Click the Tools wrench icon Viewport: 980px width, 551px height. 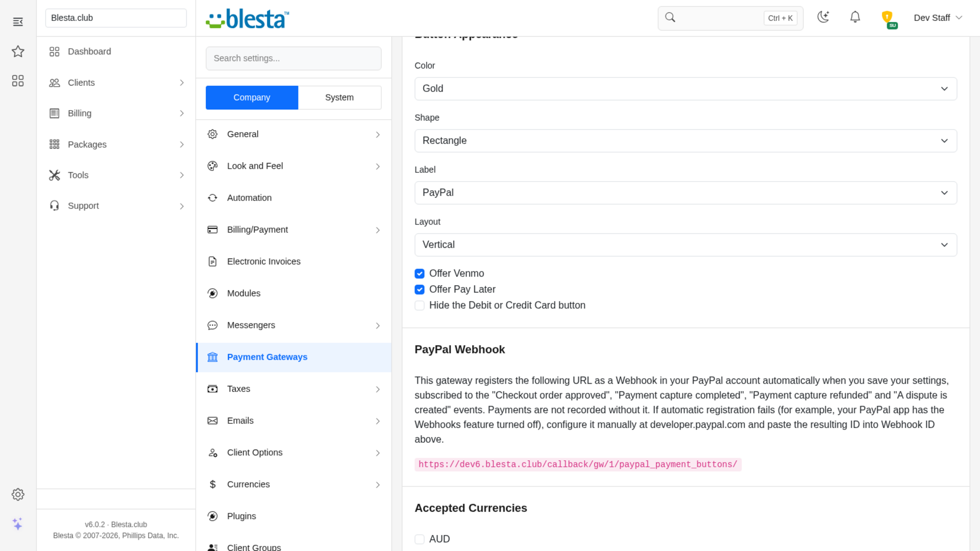coord(55,175)
